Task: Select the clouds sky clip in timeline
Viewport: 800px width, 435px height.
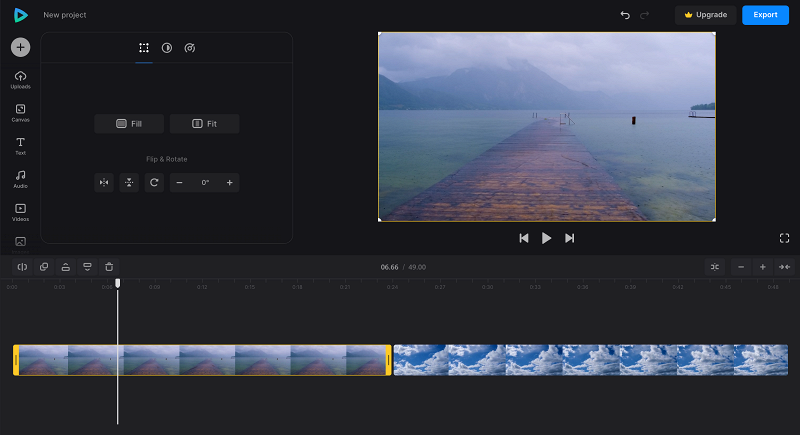Action: [x=591, y=360]
